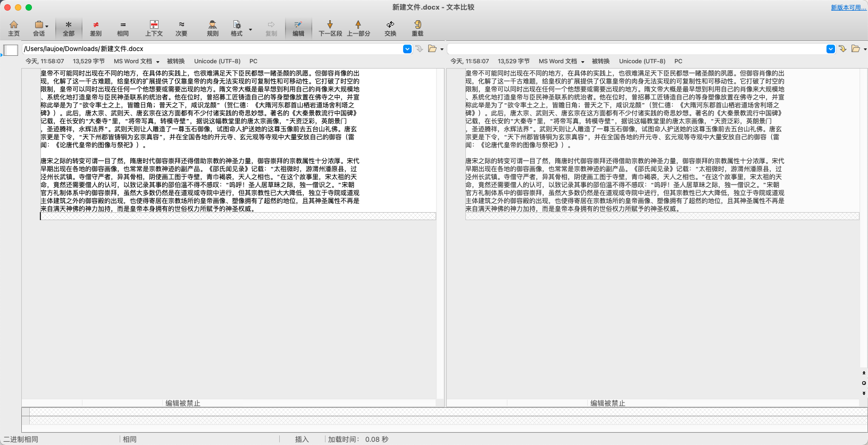The height and width of the screenshot is (445, 868).
Task: Click the right pane empty file path field
Action: coord(636,49)
